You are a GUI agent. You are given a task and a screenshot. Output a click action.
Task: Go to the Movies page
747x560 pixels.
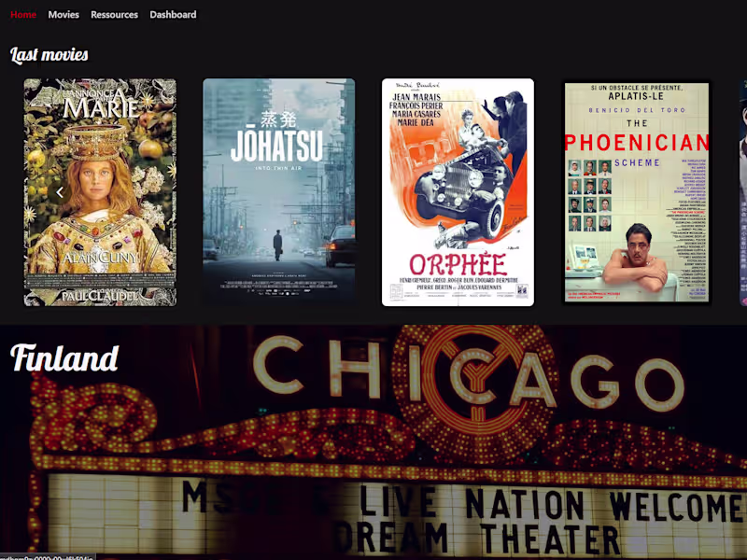pos(63,15)
